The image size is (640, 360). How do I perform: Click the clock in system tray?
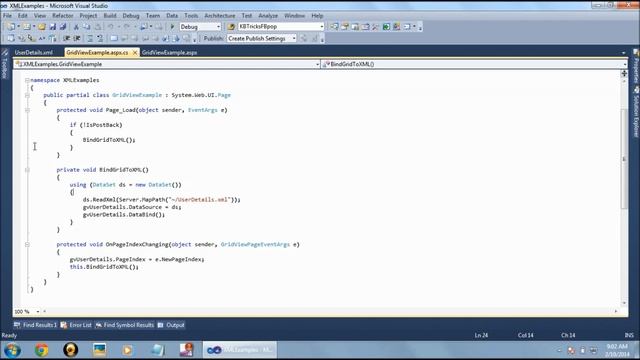[618, 350]
